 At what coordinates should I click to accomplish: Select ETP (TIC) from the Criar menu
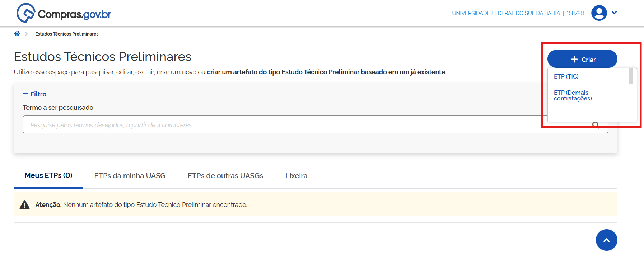[566, 76]
